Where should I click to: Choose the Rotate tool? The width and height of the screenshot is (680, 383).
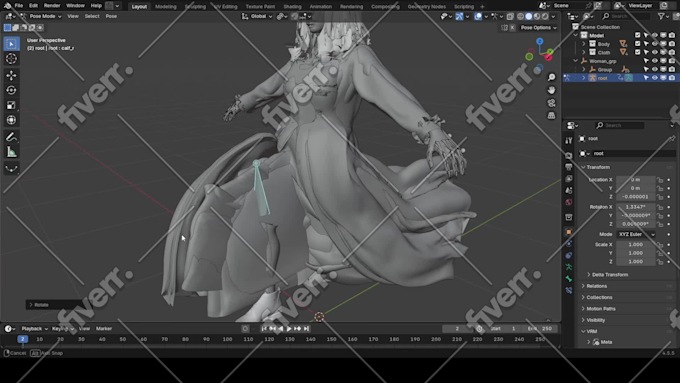coord(11,90)
